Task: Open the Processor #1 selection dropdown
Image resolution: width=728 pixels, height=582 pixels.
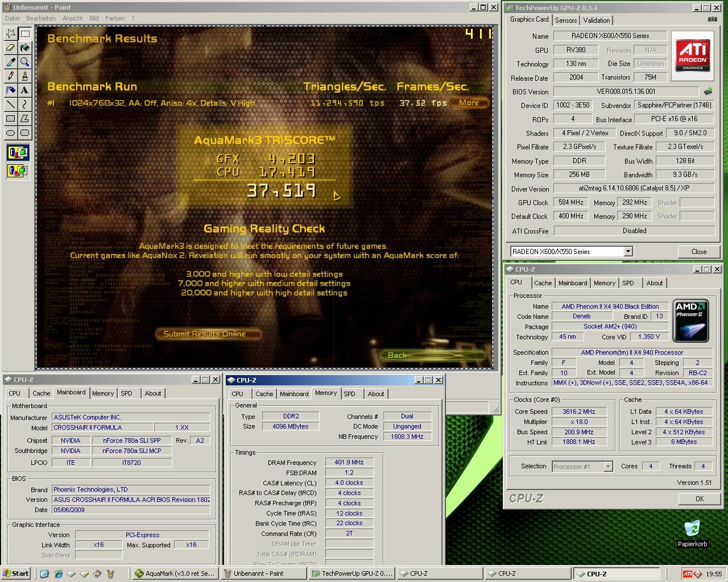Action: click(x=607, y=467)
